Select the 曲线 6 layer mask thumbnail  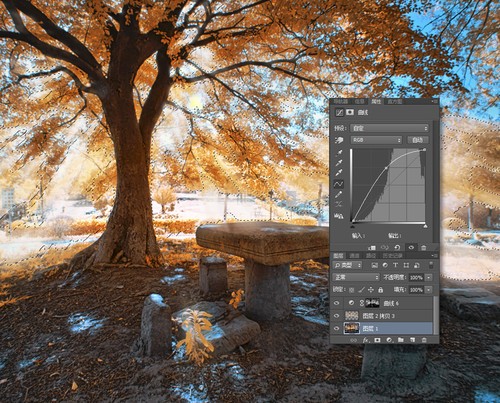[372, 303]
